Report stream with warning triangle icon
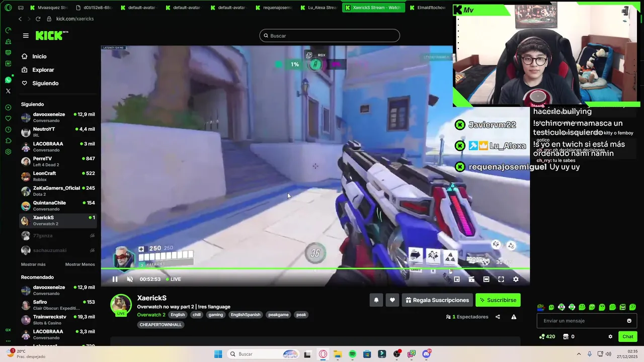 514,317
